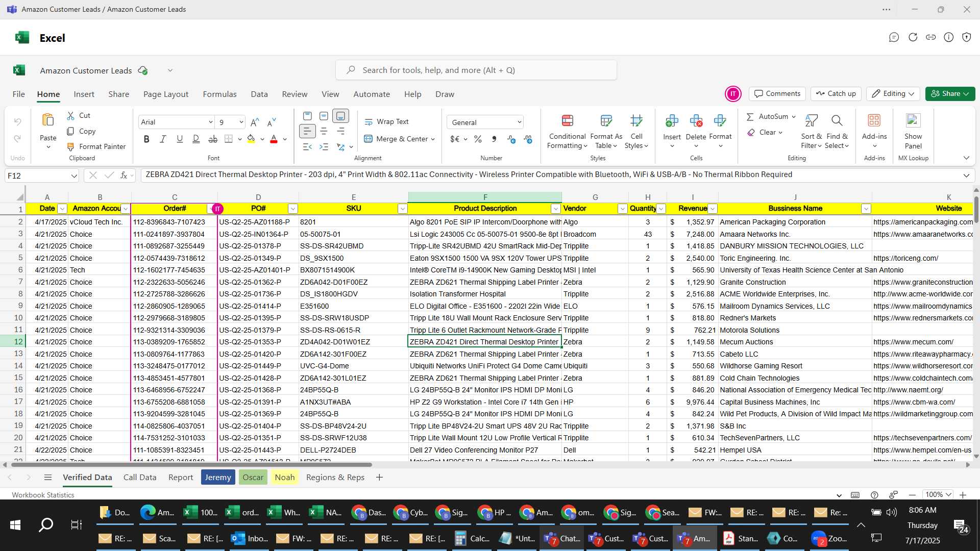The width and height of the screenshot is (980, 551).
Task: Click the Comma Style icon
Action: (x=494, y=139)
